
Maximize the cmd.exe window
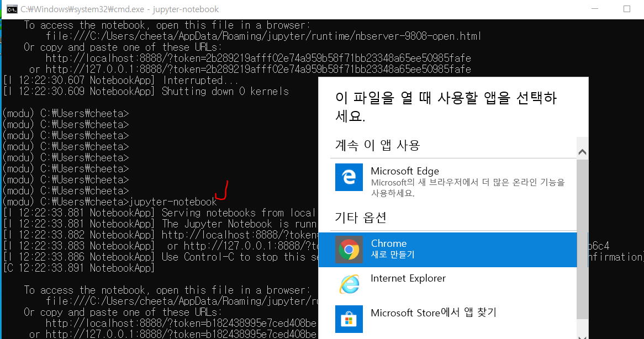click(627, 9)
